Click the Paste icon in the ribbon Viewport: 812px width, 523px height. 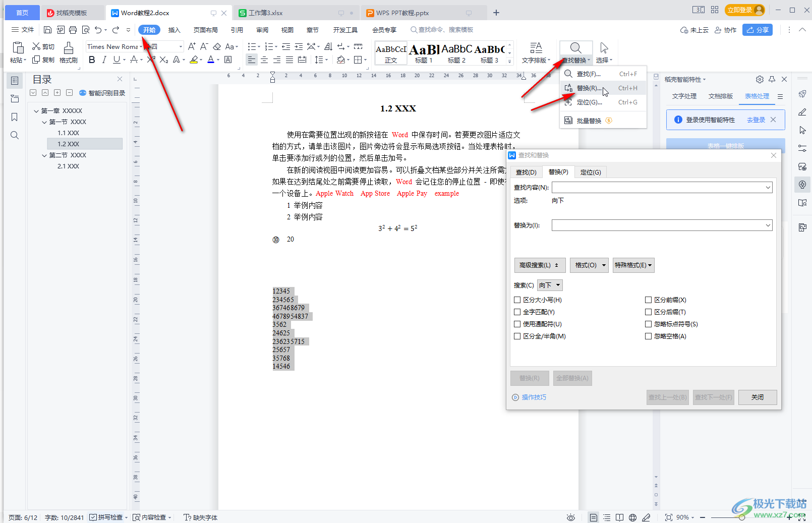point(18,48)
